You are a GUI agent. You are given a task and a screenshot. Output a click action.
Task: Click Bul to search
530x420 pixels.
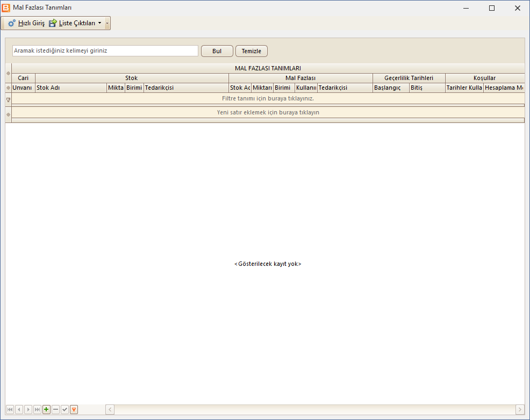point(217,51)
